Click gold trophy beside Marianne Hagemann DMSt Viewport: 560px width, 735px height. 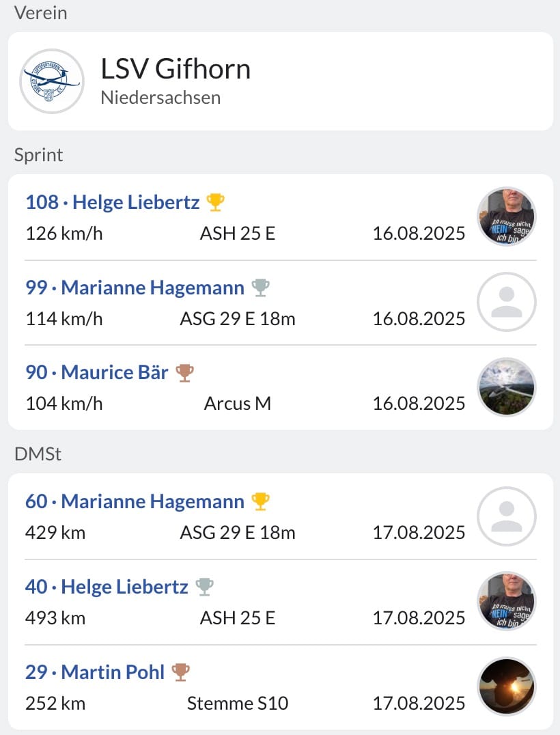click(261, 501)
